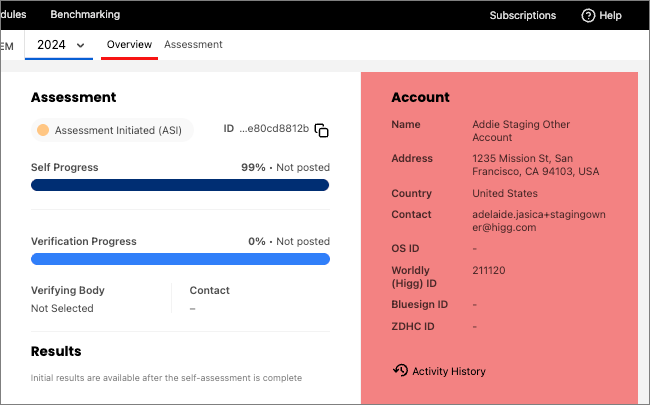Switch to the Assessment tab
This screenshot has height=405, width=650.
193,44
